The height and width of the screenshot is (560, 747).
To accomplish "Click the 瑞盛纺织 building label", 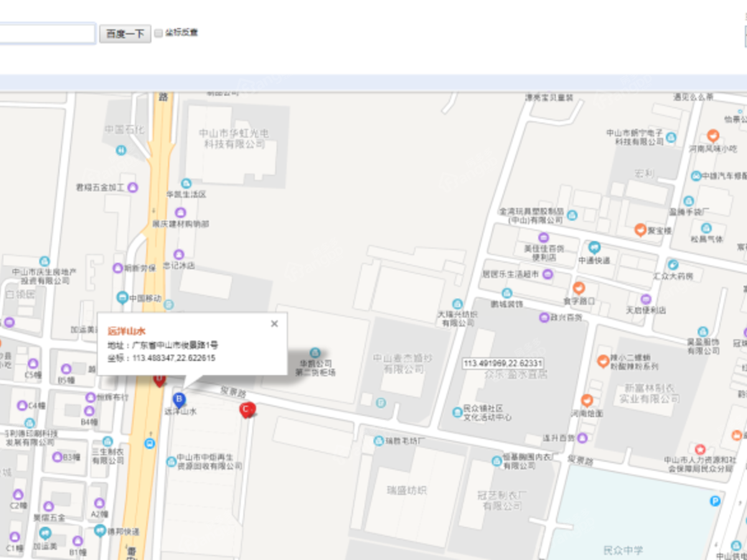I will (x=406, y=490).
